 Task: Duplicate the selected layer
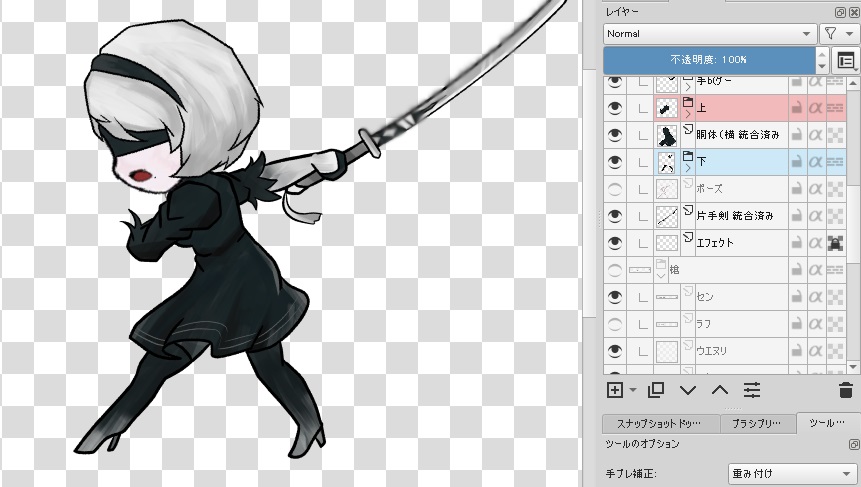click(656, 390)
